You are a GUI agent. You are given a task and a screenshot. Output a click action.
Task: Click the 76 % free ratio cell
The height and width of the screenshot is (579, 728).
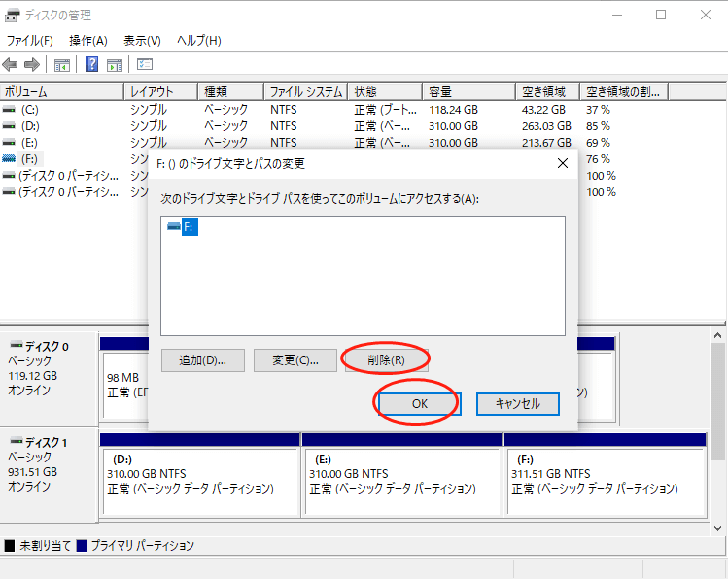click(x=598, y=159)
